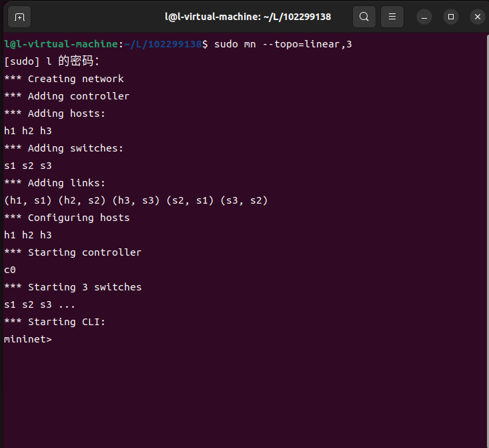Click the "*** Configuring hosts" output line
489x448 pixels.
pyautogui.click(x=67, y=218)
